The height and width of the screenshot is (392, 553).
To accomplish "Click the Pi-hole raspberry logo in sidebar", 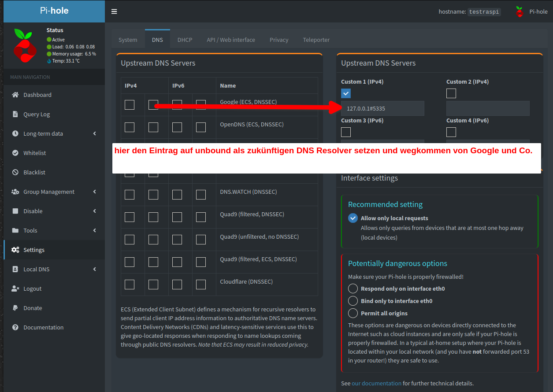I will pos(25,47).
